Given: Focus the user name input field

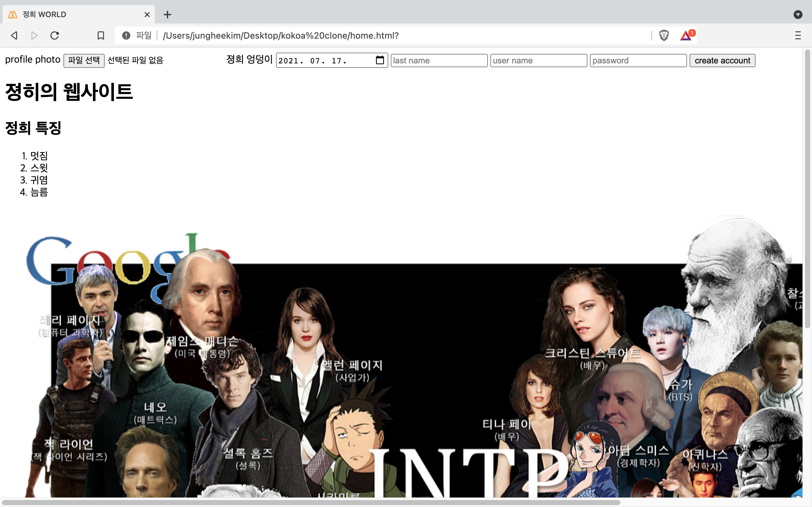Looking at the screenshot, I should [x=538, y=61].
